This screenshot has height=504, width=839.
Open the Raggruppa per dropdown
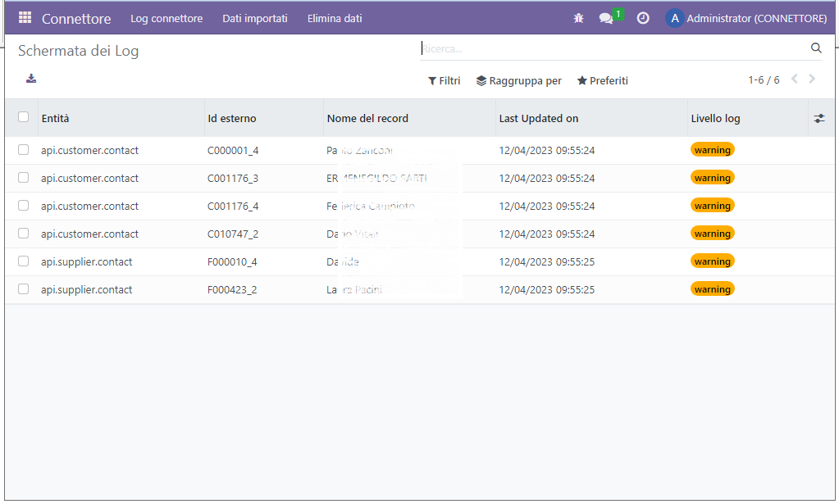tap(519, 81)
